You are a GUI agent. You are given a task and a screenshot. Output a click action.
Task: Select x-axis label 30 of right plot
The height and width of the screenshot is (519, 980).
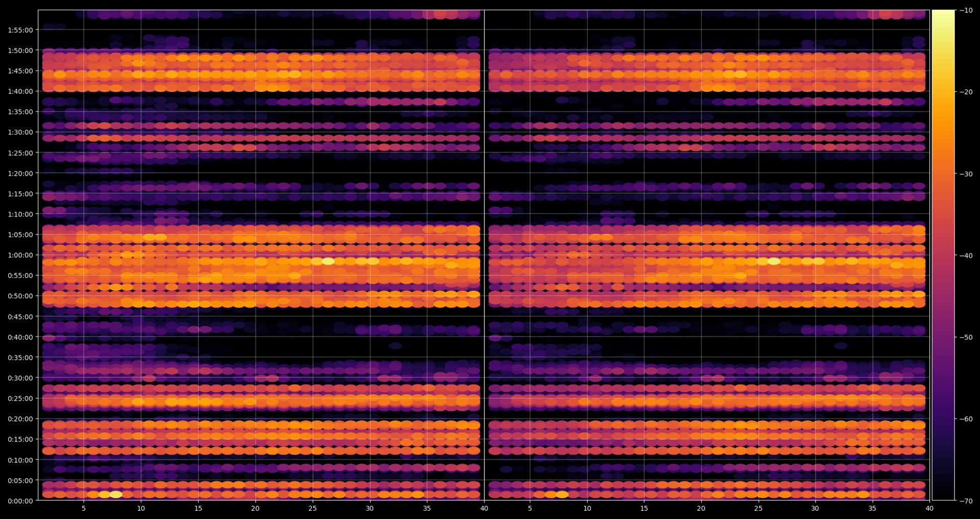click(x=815, y=508)
